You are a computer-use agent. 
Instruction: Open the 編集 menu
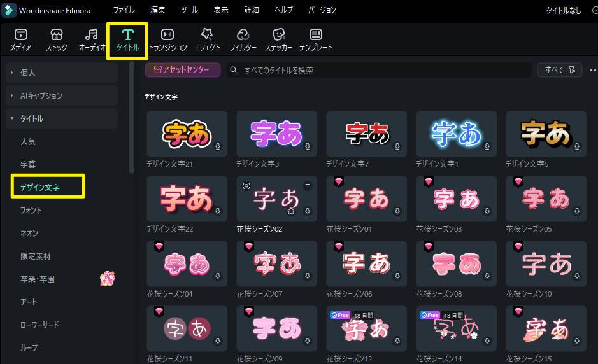[x=158, y=10]
